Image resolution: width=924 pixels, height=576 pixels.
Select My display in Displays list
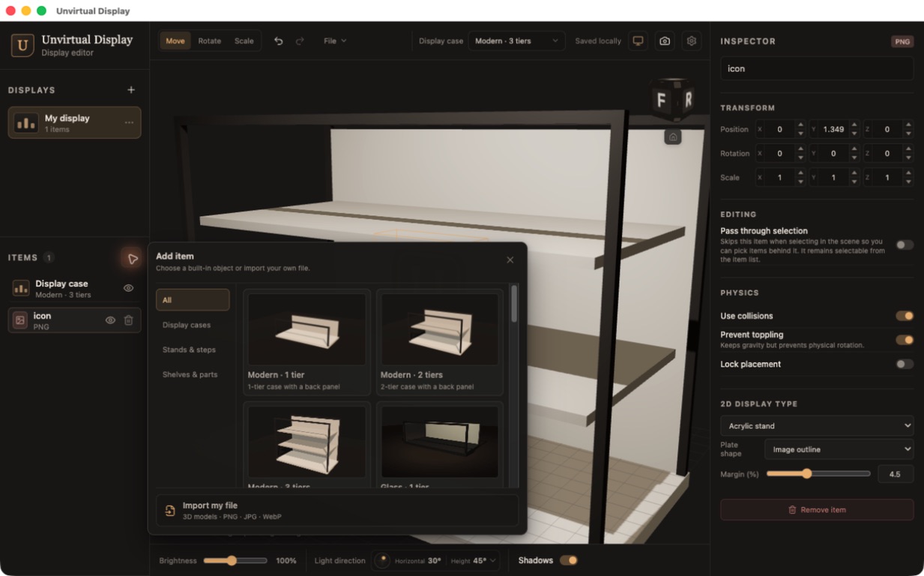tap(74, 123)
